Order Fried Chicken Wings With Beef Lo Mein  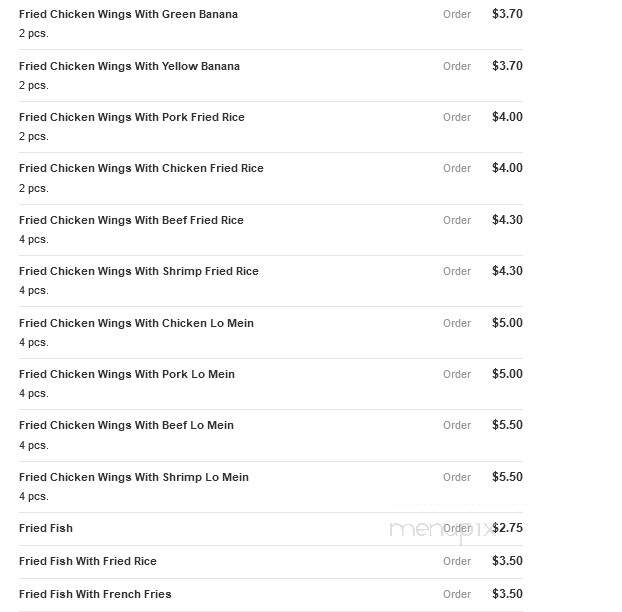[x=457, y=425]
